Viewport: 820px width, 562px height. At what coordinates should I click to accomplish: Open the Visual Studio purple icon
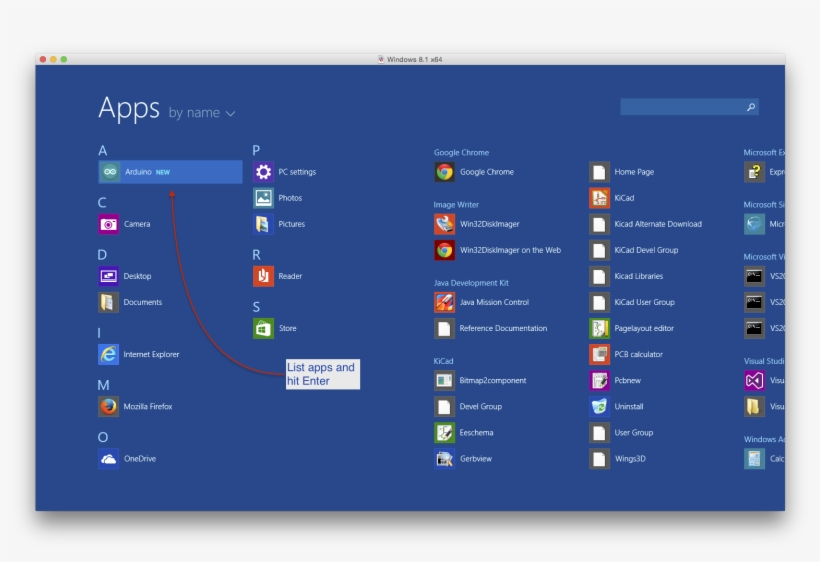[x=754, y=381]
